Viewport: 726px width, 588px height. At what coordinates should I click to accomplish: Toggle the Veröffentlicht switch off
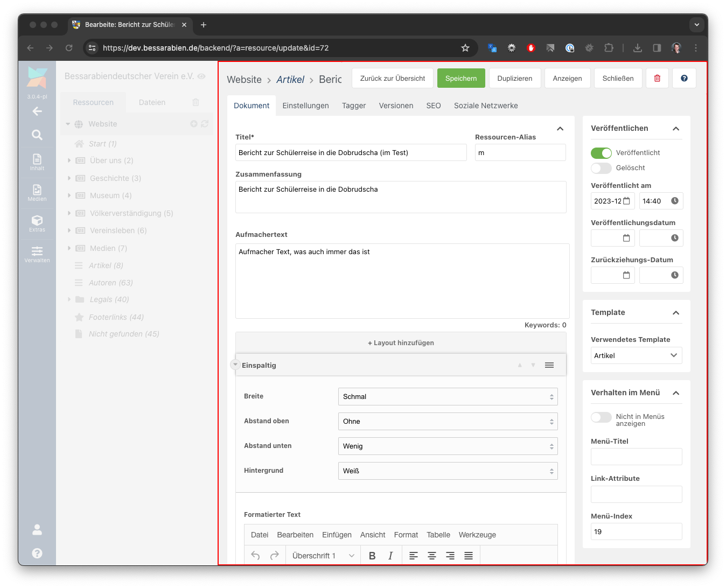[x=601, y=153]
